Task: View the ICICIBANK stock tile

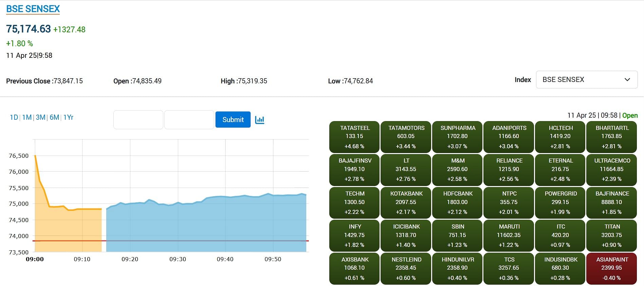Action: tap(406, 236)
